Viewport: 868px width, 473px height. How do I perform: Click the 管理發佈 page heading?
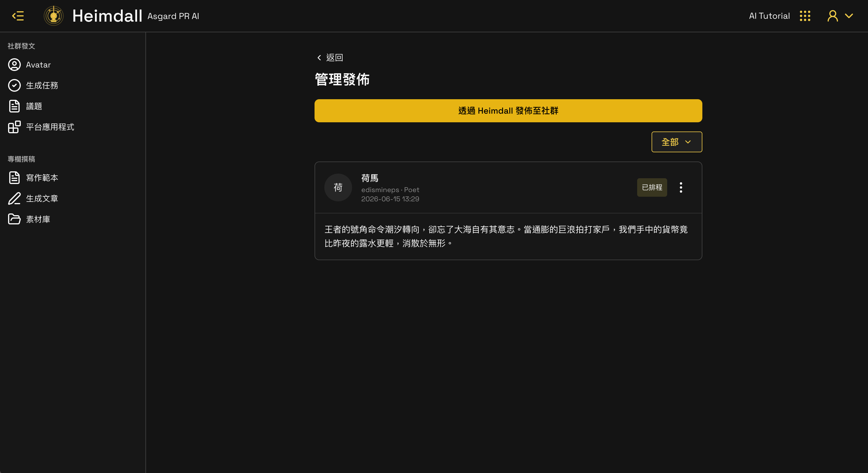pyautogui.click(x=342, y=80)
